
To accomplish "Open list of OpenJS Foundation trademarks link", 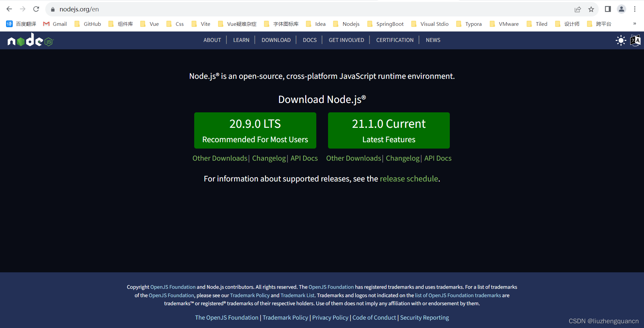I will 458,295.
